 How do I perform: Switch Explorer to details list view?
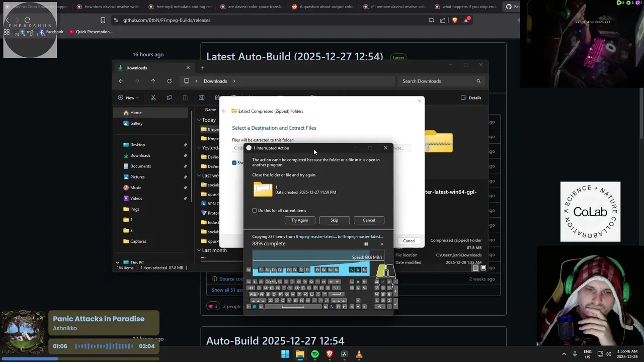click(x=475, y=268)
